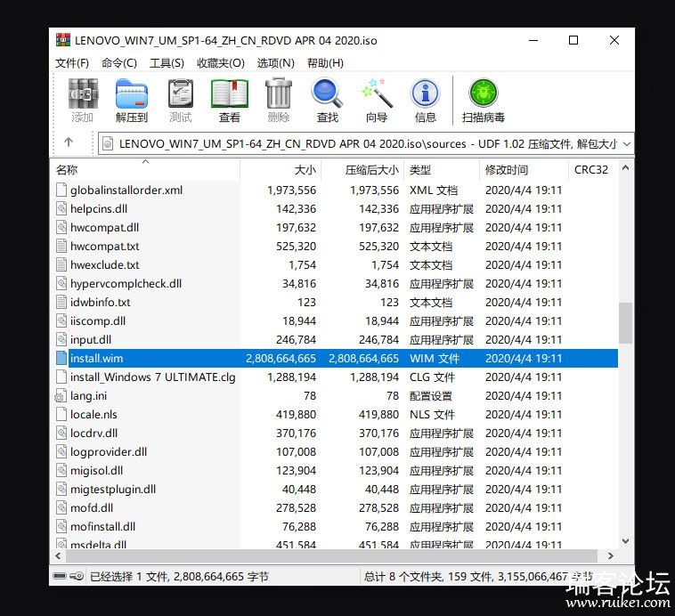The width and height of the screenshot is (675, 616).
Task: Select the hypervcomplcheck.dll file name
Action: (126, 284)
